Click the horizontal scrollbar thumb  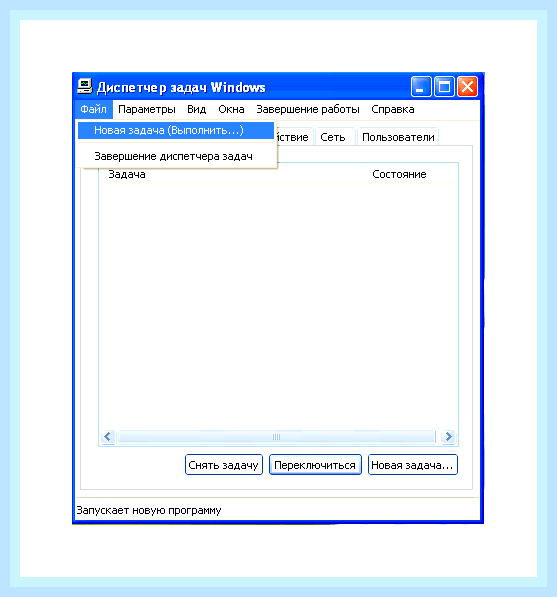point(276,437)
